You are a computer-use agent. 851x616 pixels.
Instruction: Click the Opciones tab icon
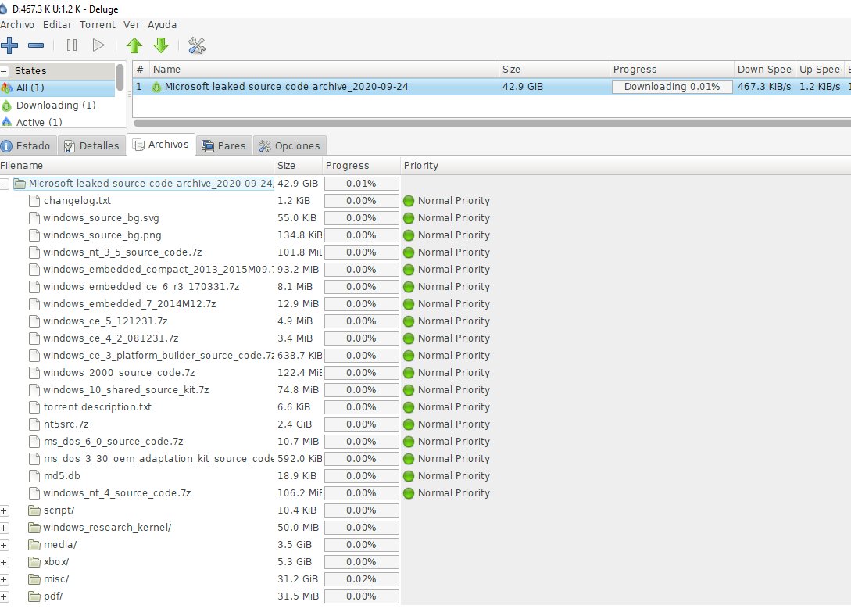pyautogui.click(x=265, y=146)
